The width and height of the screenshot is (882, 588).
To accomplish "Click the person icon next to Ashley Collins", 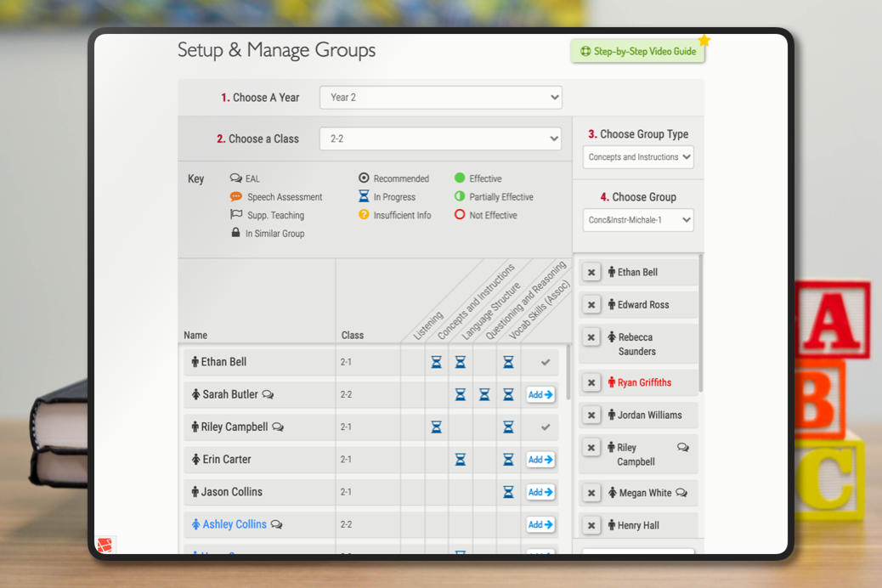I will coord(195,525).
